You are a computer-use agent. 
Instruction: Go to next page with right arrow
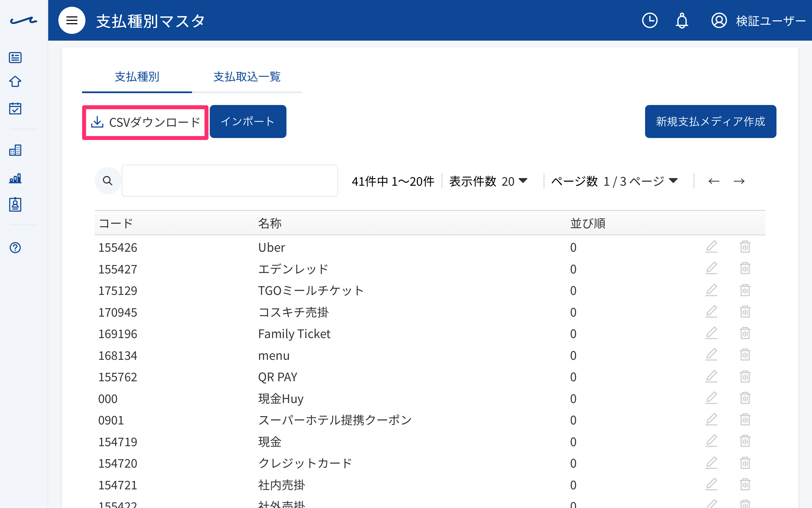(739, 181)
